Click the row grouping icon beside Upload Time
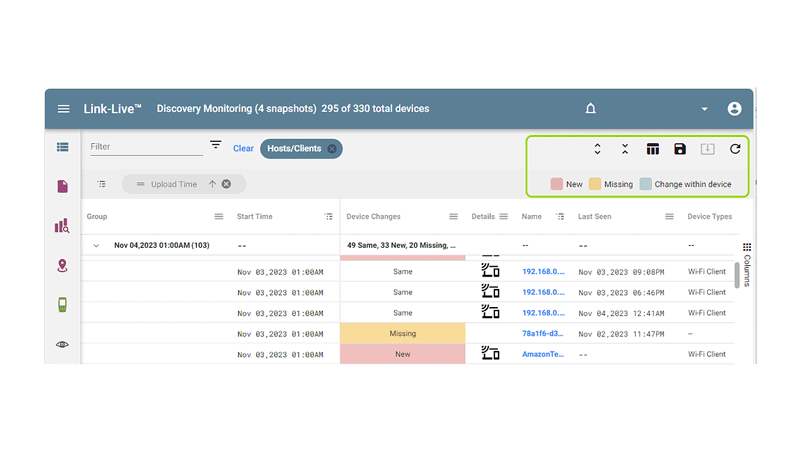 pos(102,184)
